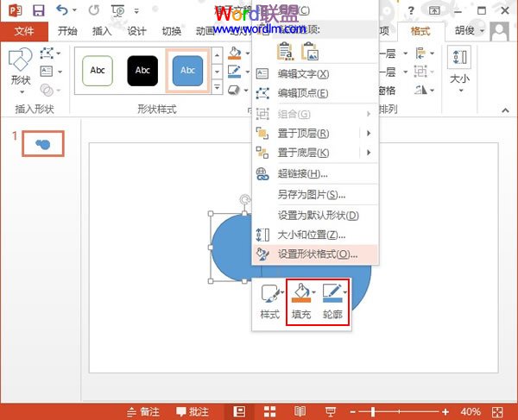Screen dimensions: 518x420
Task: Select the 格式 ribbon tab
Action: coord(420,31)
